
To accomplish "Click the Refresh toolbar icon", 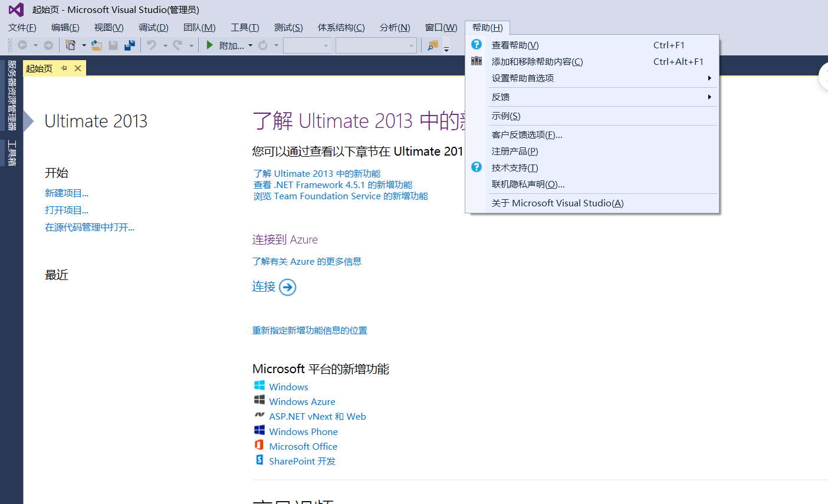I will coord(263,45).
